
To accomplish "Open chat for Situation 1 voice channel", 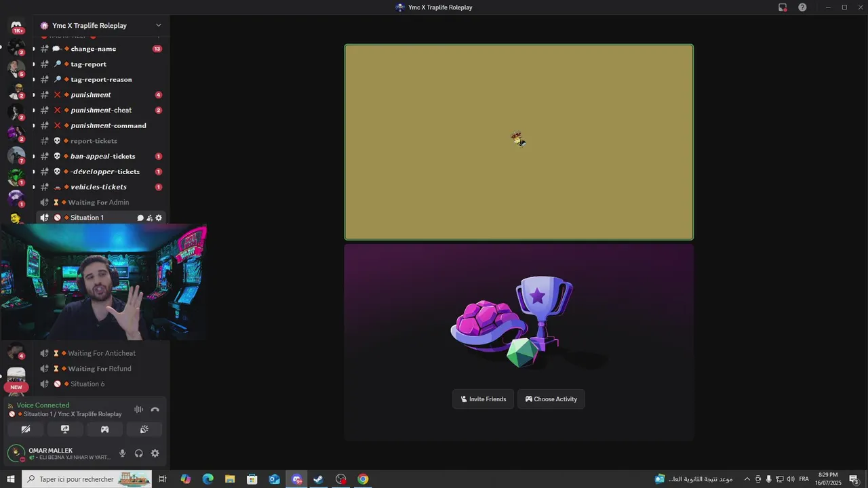I will point(140,218).
